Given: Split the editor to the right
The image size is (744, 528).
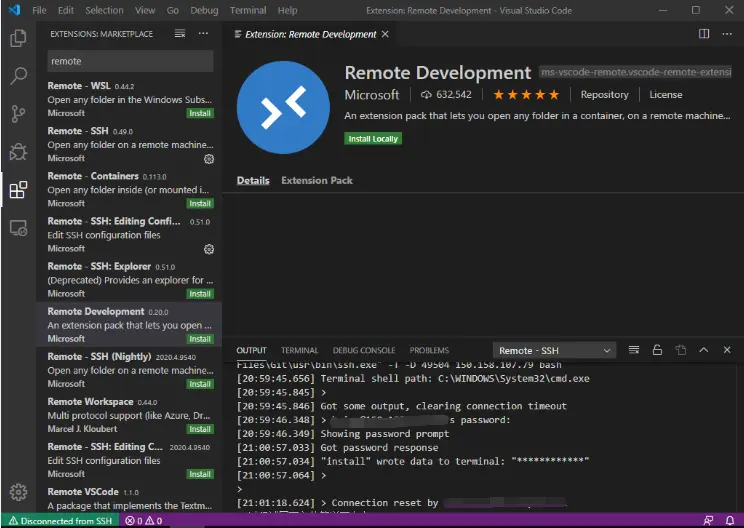Looking at the screenshot, I should tap(704, 34).
